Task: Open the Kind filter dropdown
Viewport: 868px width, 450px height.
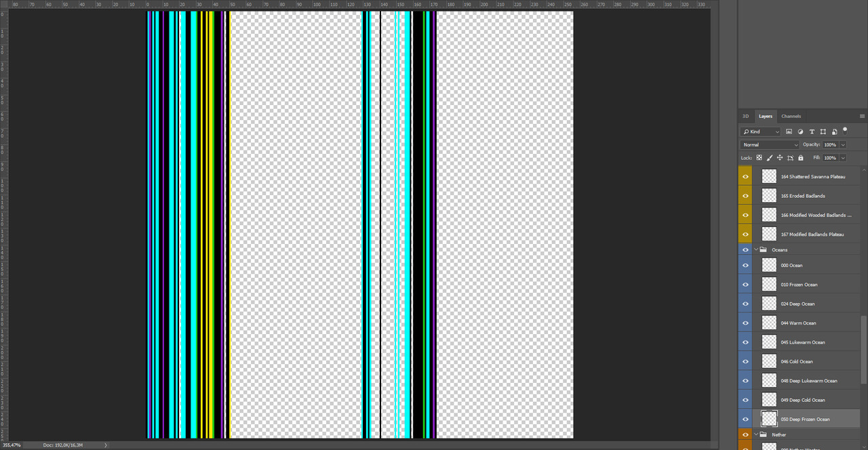Action: coord(759,131)
